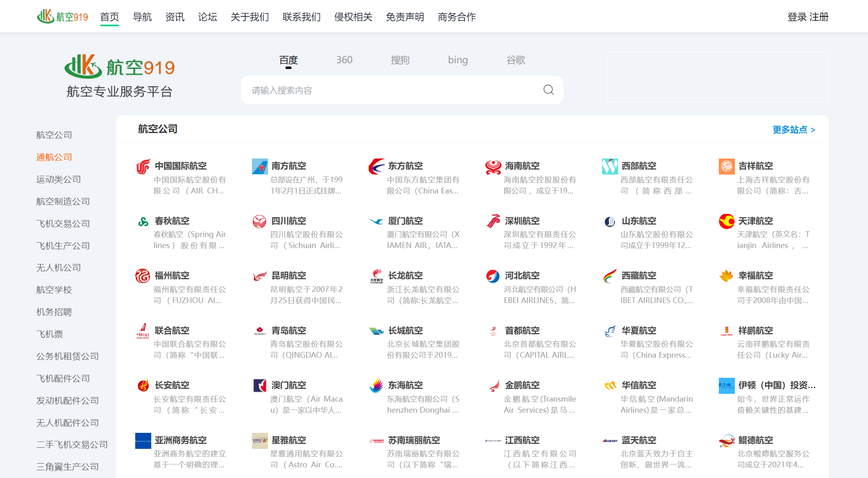This screenshot has height=478, width=868.
Task: Switch to the bing search tab
Action: [458, 60]
